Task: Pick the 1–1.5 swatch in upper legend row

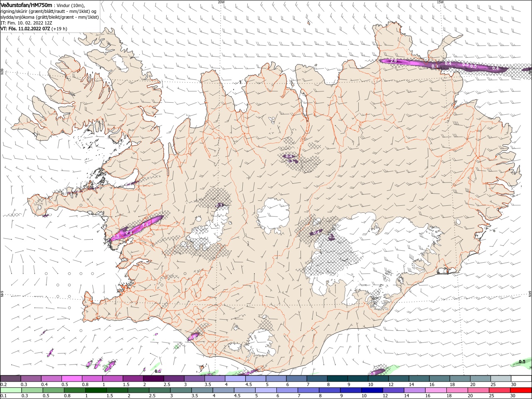Action: [112, 379]
